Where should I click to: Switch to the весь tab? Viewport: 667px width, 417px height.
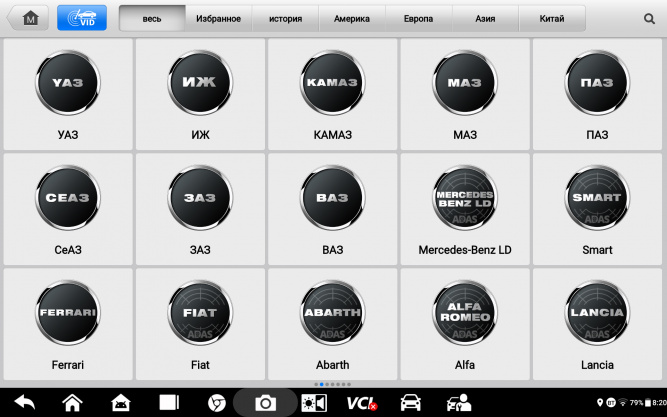[x=152, y=18]
